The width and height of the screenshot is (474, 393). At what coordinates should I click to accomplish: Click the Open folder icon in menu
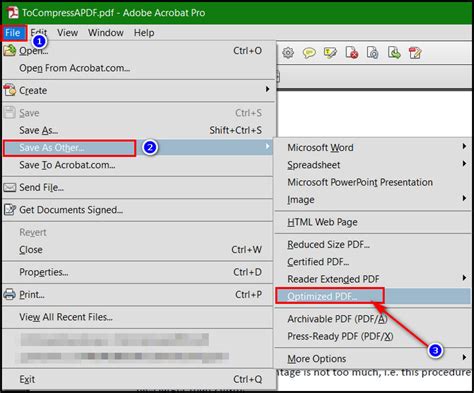pyautogui.click(x=10, y=50)
